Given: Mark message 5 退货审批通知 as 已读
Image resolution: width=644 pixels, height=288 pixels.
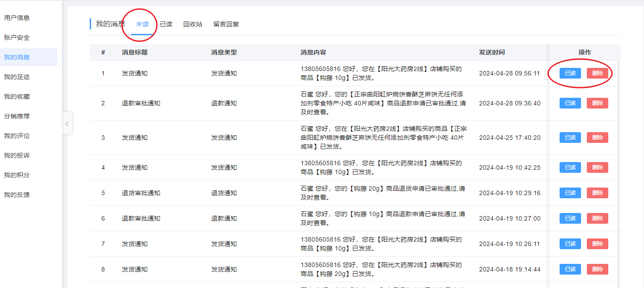Looking at the screenshot, I should [570, 193].
